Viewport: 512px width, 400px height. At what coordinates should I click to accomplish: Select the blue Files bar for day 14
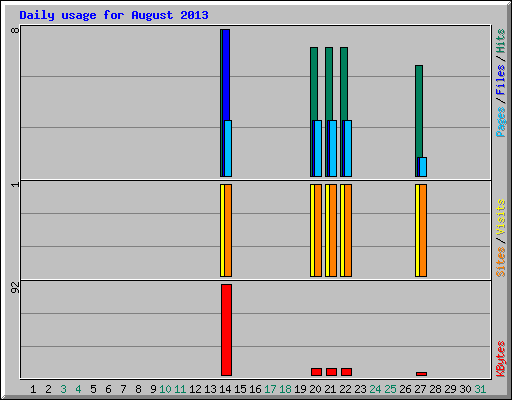point(226,75)
